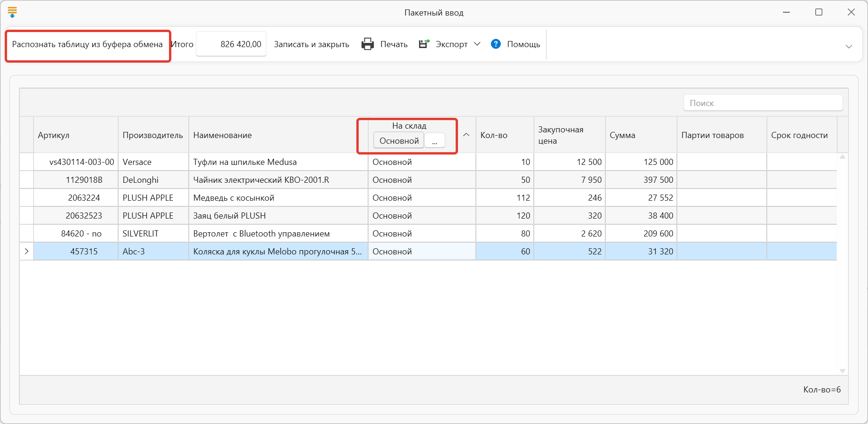Click the blue help question icon
Viewport: 868px width, 424px height.
tap(496, 44)
